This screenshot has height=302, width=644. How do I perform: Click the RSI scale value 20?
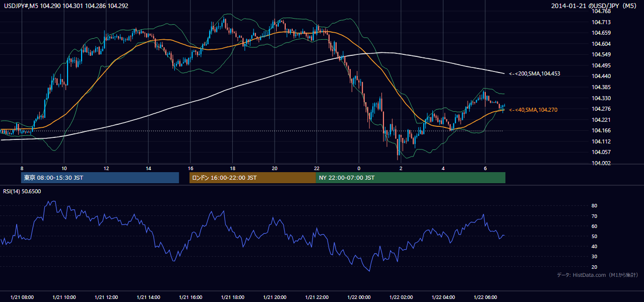point(595,267)
